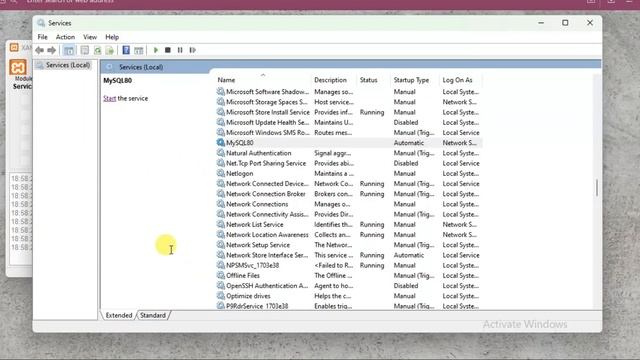The height and width of the screenshot is (360, 640).
Task: Select the Network Connections service
Action: [x=349, y=204]
